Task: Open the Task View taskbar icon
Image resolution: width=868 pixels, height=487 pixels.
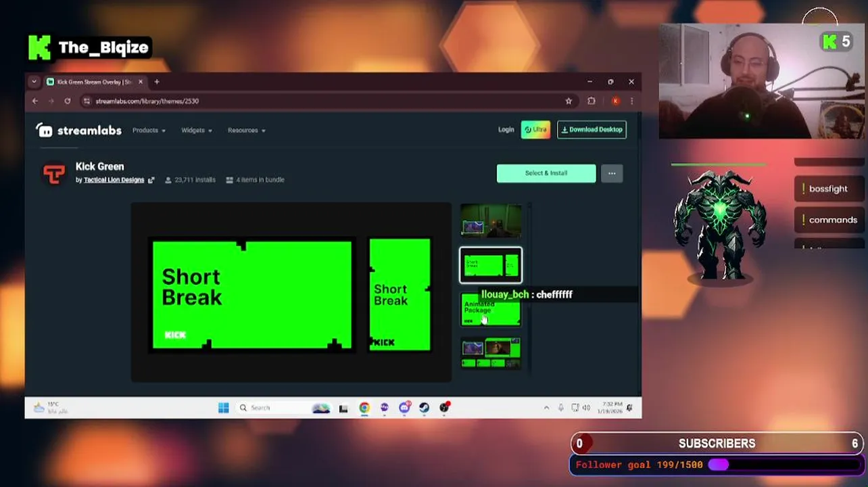Action: [x=343, y=408]
